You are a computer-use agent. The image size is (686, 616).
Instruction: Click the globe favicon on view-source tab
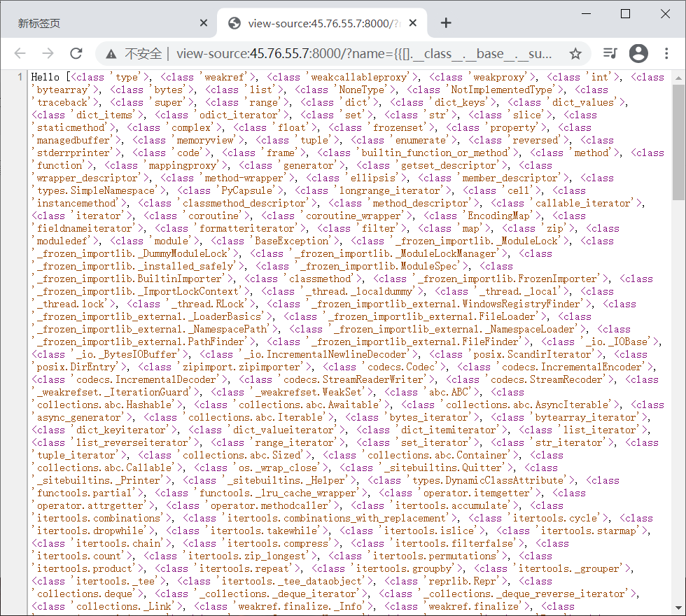tap(235, 23)
